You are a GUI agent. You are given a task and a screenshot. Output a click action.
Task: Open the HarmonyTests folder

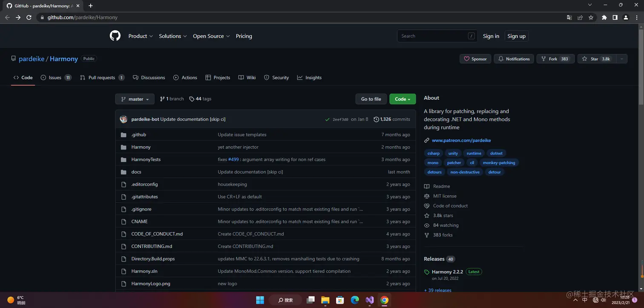pos(146,160)
